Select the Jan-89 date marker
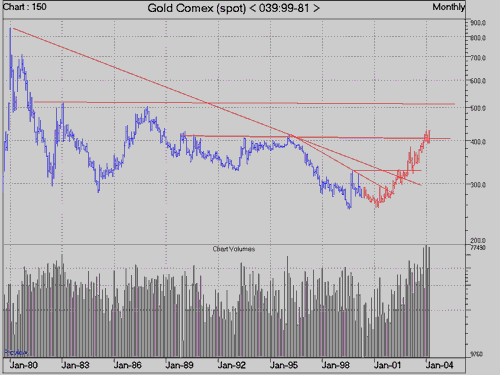The width and height of the screenshot is (500, 375). (x=179, y=365)
